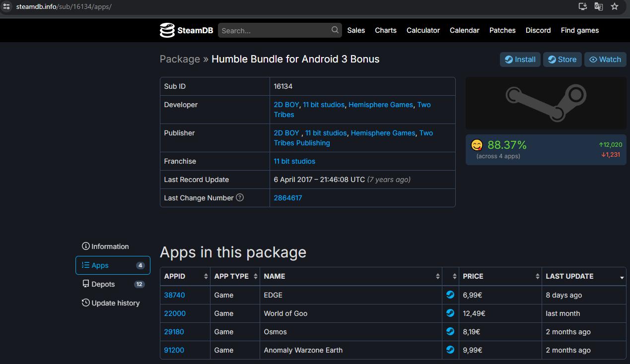This screenshot has height=364, width=630.
Task: Click help icon next to Last Change Number
Action: click(x=240, y=197)
